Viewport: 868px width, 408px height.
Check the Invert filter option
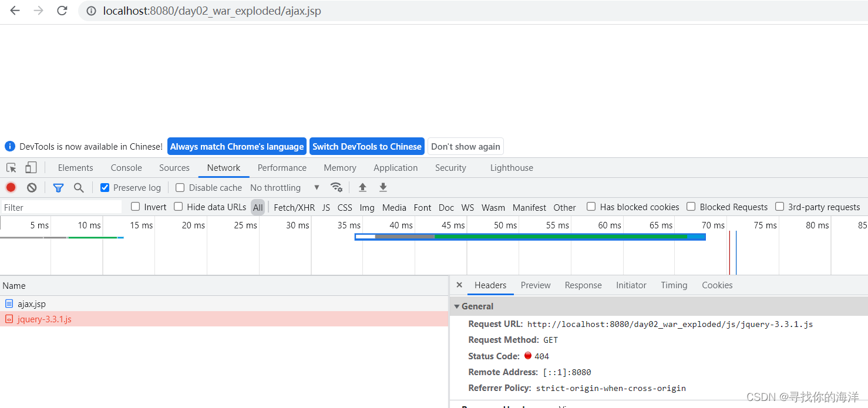click(x=136, y=207)
